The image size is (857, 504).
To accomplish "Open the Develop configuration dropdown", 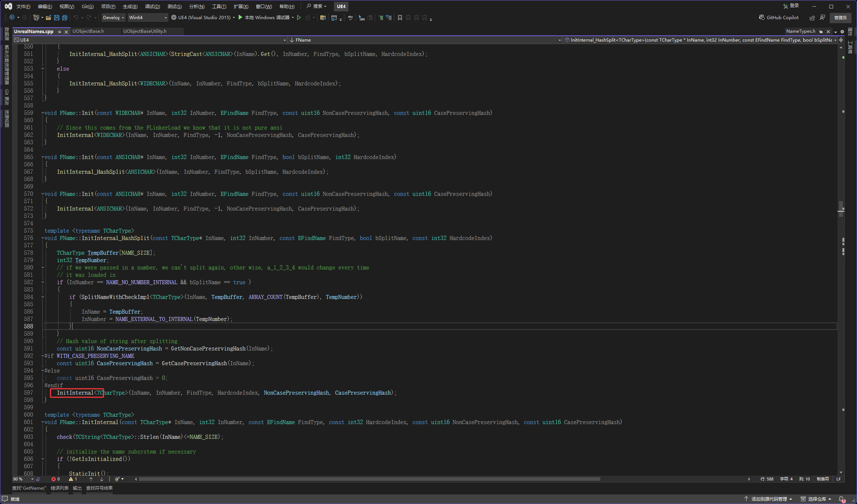I will pyautogui.click(x=113, y=17).
